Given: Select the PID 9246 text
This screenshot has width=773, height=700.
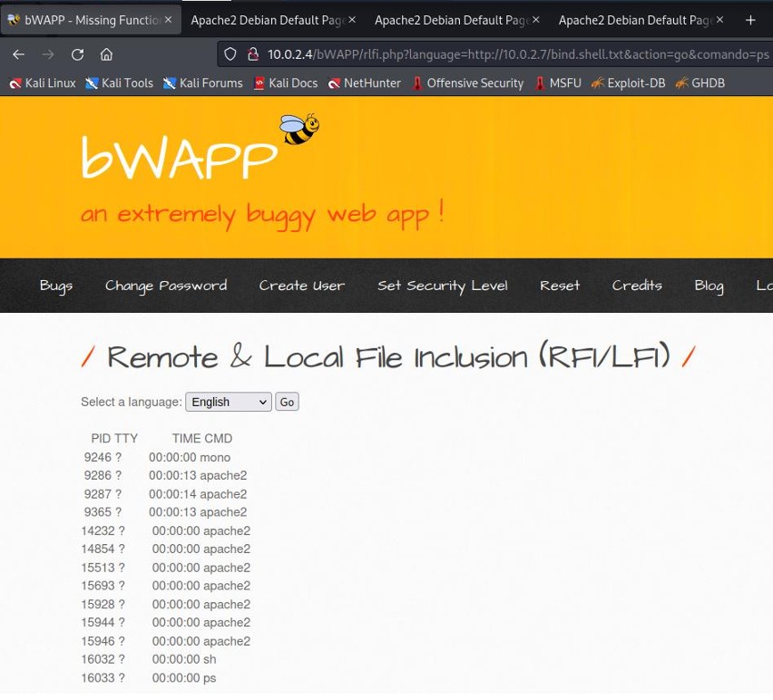Looking at the screenshot, I should click(98, 457).
